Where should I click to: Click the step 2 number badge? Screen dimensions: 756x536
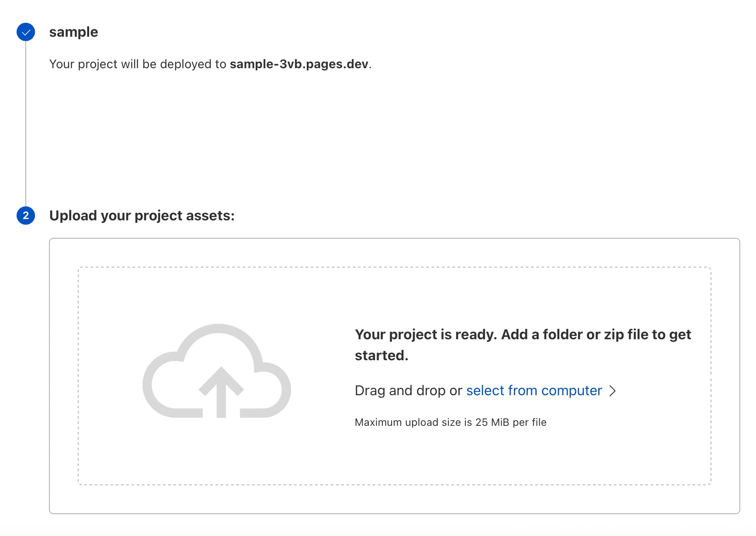pos(26,216)
